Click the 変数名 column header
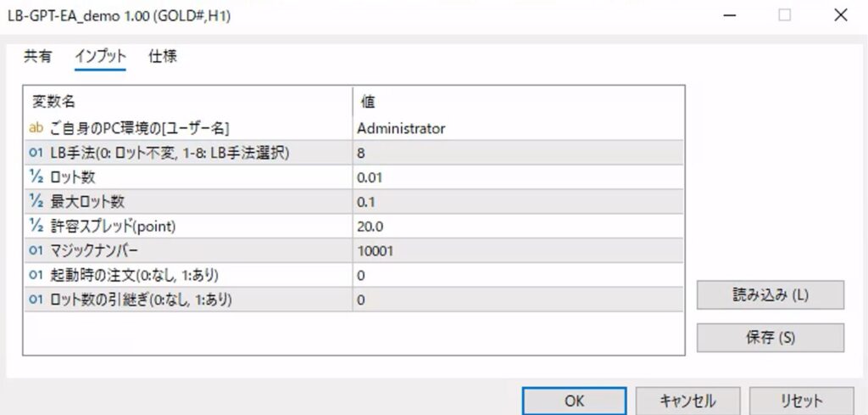Viewport: 868px width, 415px height. click(x=186, y=101)
